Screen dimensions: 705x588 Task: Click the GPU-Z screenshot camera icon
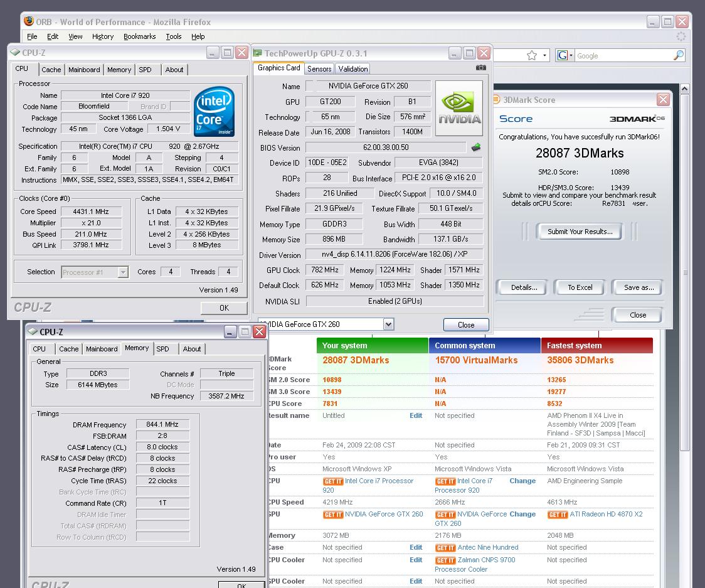[480, 68]
